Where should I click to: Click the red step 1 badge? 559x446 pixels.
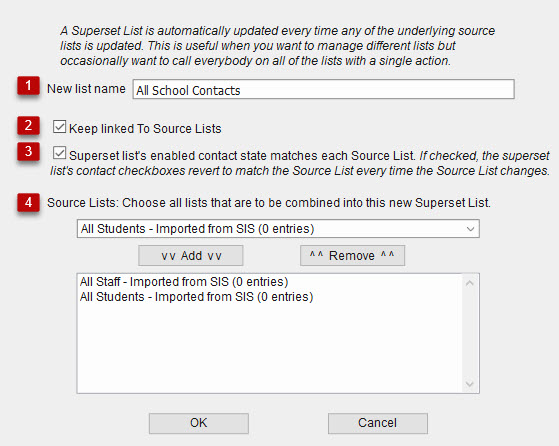click(28, 86)
